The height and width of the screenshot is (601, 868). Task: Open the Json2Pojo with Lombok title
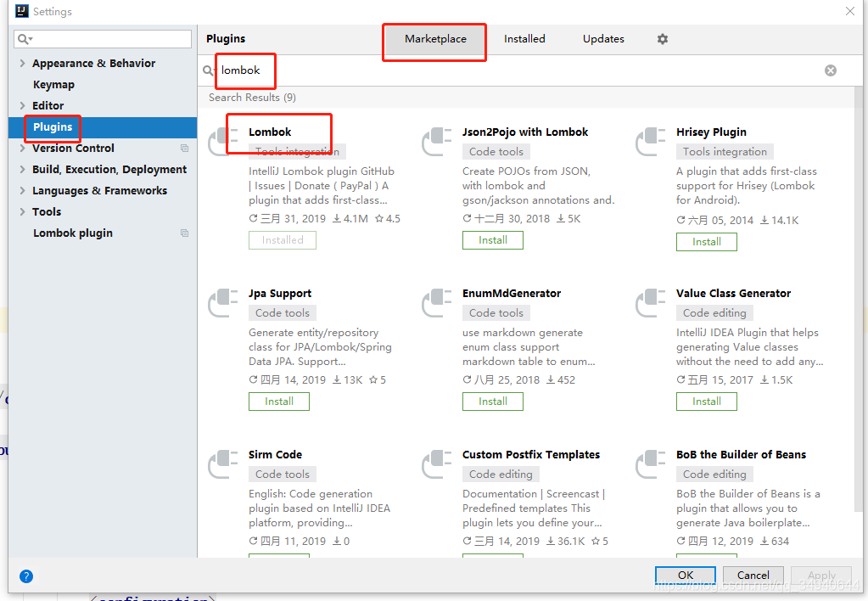[x=525, y=132]
